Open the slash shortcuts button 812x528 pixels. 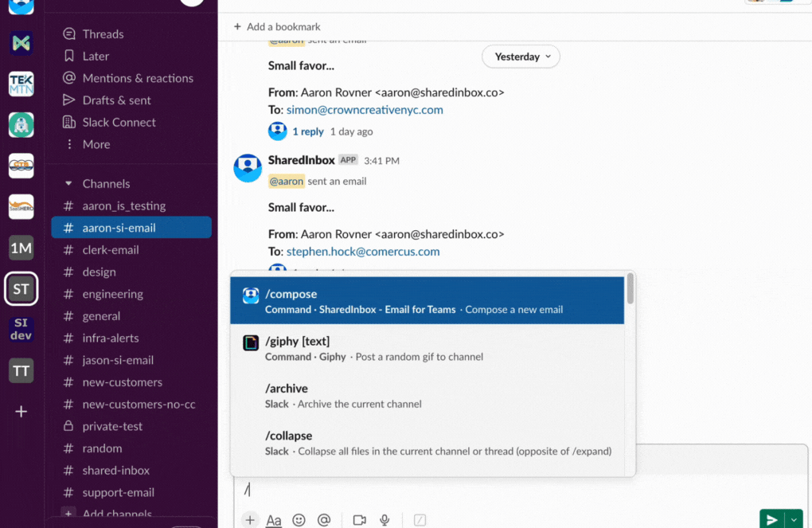point(420,520)
